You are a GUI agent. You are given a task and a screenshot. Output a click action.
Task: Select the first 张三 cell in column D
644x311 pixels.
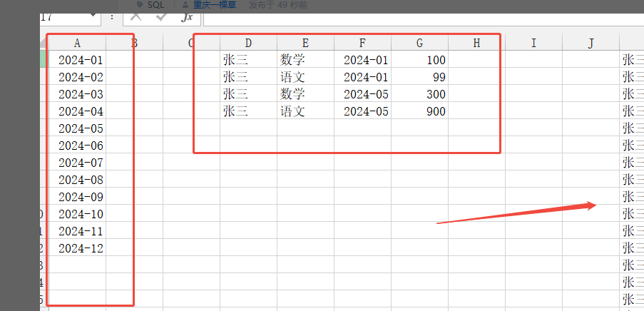click(248, 60)
